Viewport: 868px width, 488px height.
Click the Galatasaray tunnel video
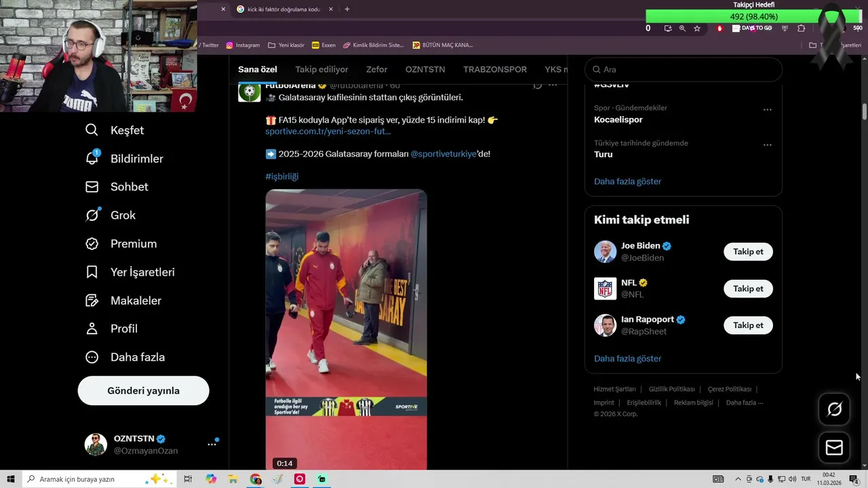point(346,330)
